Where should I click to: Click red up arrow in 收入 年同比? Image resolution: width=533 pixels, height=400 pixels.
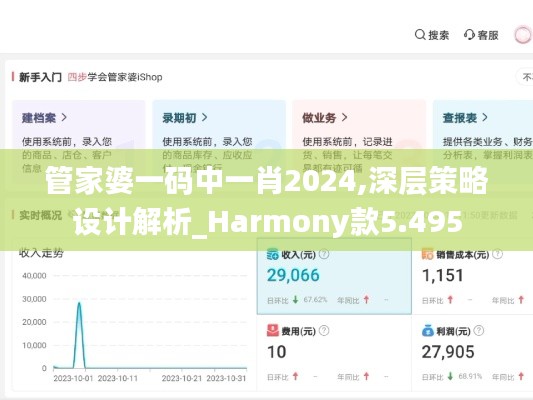(x=366, y=300)
